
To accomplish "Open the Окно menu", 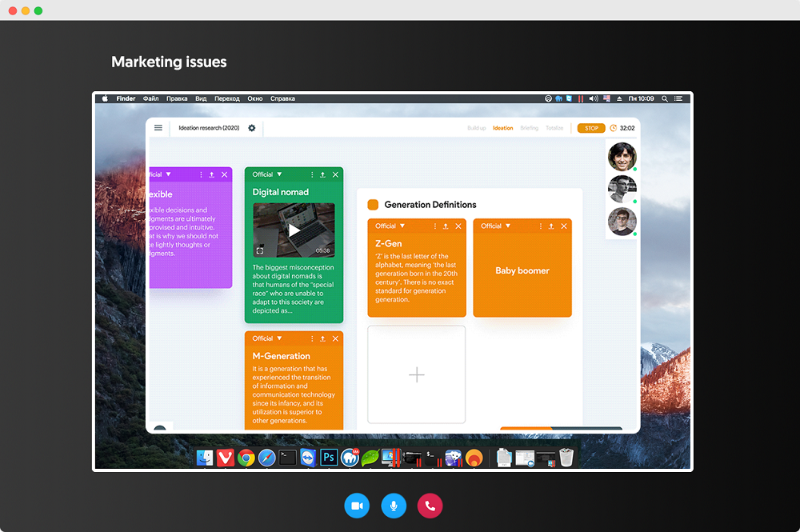I will [x=255, y=98].
